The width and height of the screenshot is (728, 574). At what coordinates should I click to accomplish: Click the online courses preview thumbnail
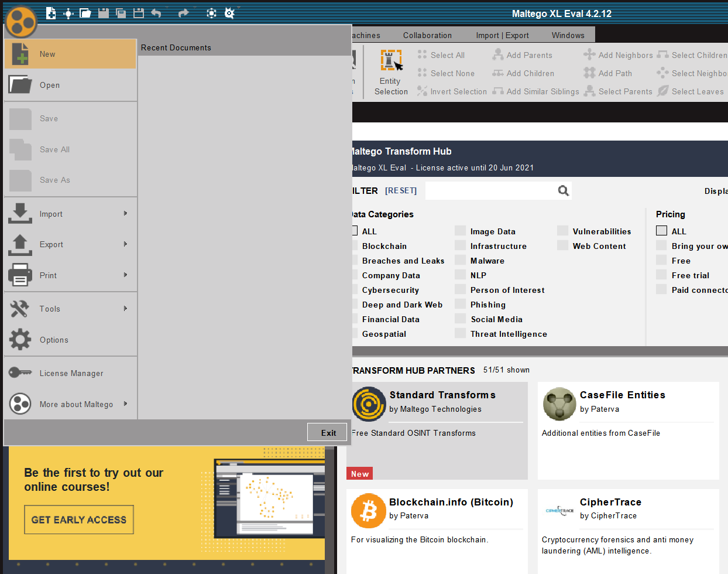[x=269, y=498]
